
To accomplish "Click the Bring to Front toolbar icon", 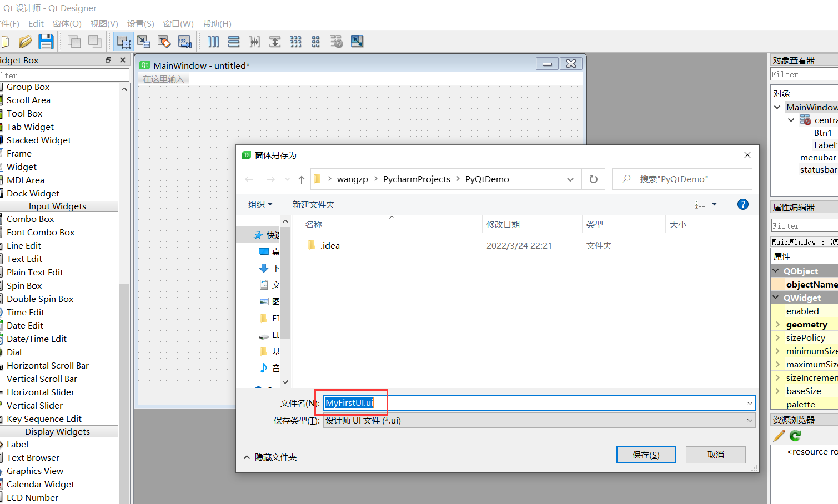I will click(x=74, y=42).
